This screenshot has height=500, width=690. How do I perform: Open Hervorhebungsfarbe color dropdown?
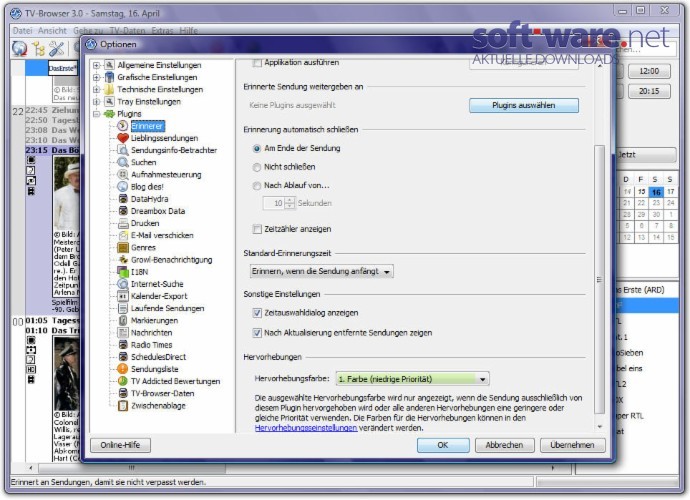(412, 379)
